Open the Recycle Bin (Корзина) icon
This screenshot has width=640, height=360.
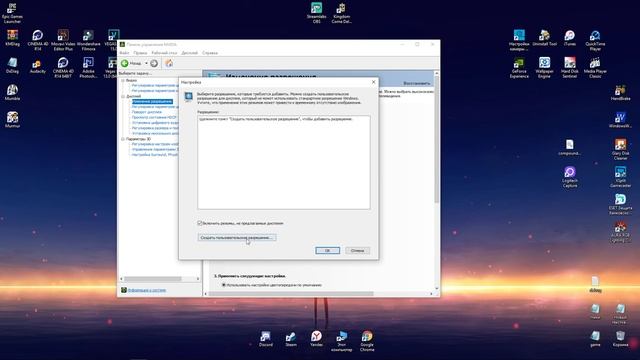click(620, 339)
